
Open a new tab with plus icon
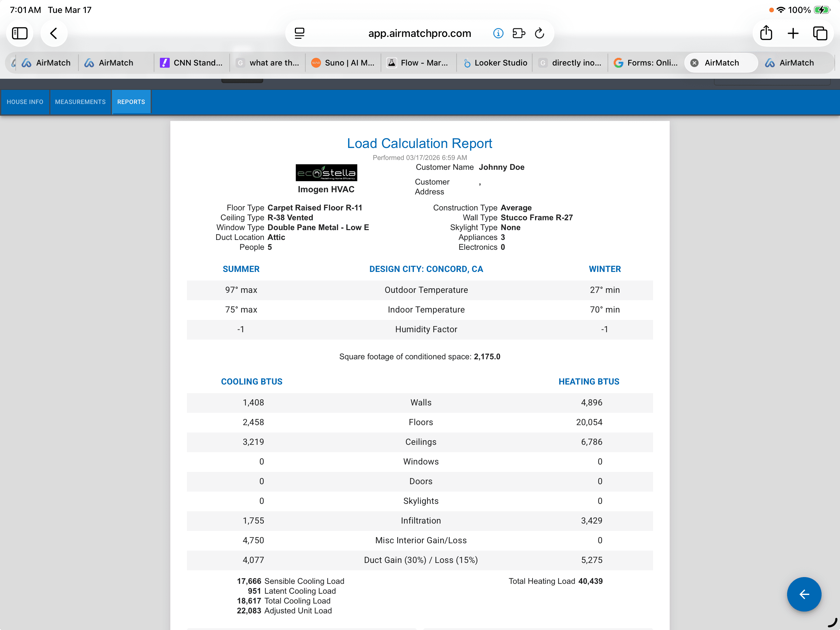pyautogui.click(x=793, y=34)
